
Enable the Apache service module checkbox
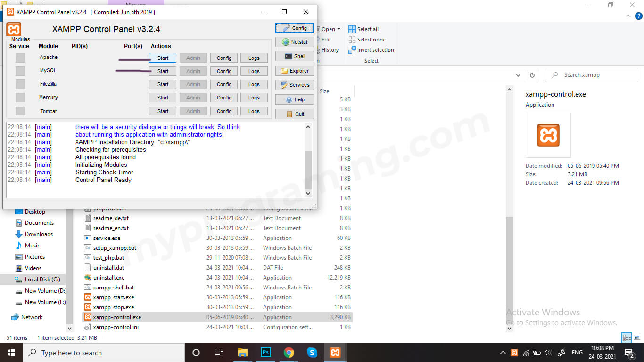pyautogui.click(x=19, y=58)
